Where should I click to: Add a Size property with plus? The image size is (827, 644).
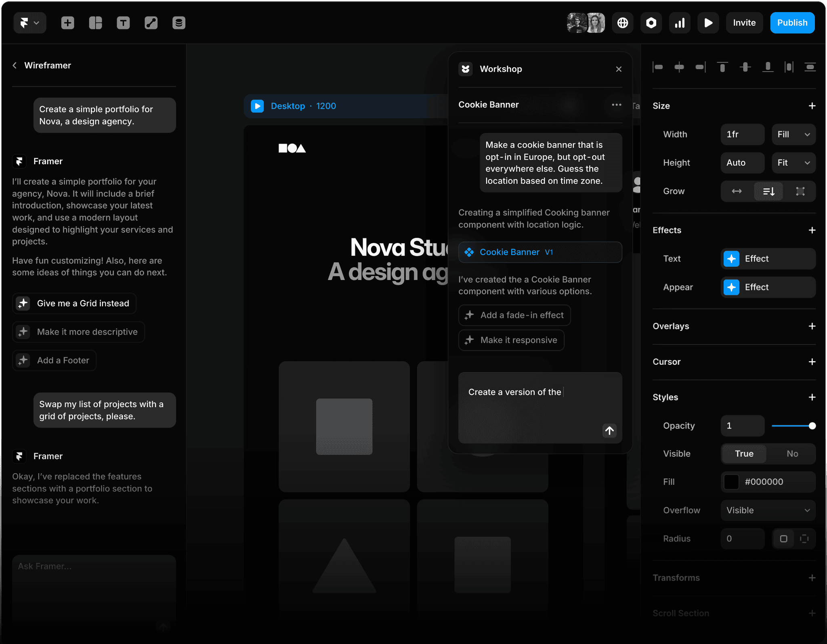pos(812,106)
